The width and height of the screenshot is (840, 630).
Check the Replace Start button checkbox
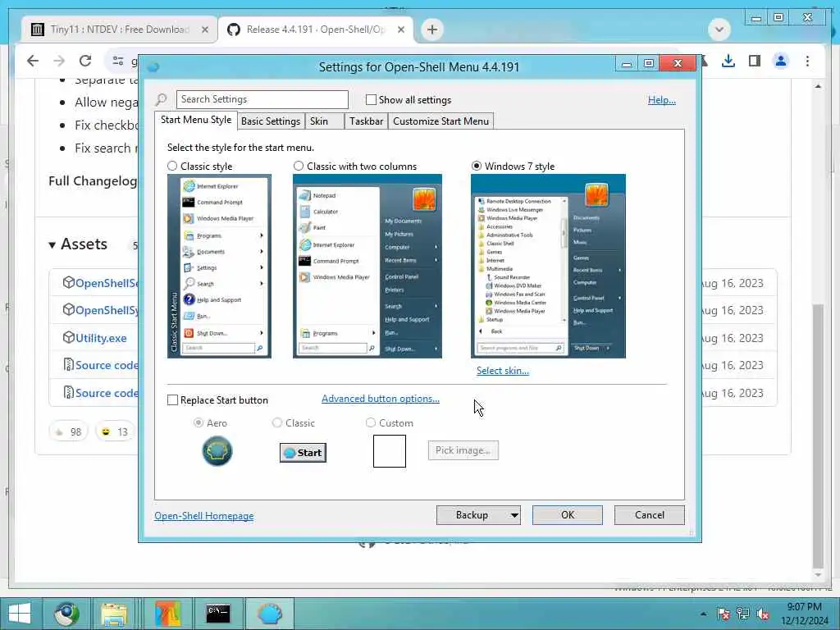click(172, 400)
